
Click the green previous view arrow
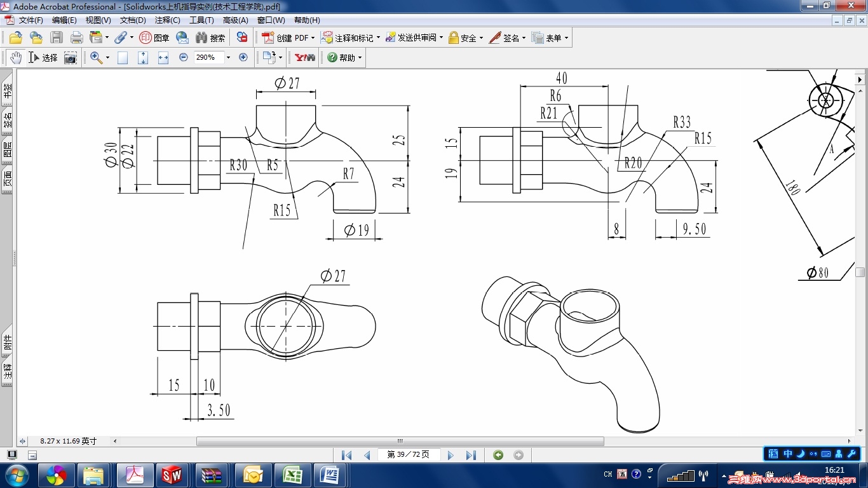(x=498, y=455)
